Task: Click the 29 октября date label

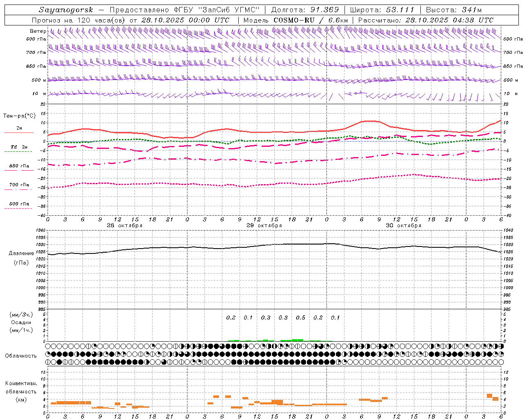Action: click(x=264, y=226)
